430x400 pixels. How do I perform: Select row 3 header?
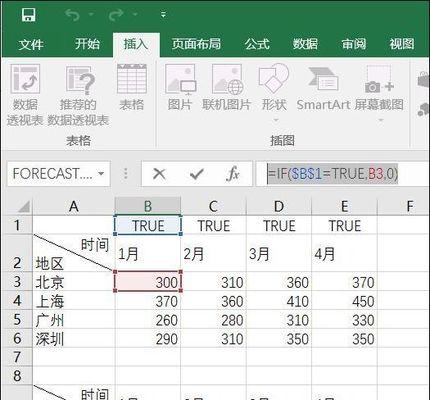(x=17, y=282)
